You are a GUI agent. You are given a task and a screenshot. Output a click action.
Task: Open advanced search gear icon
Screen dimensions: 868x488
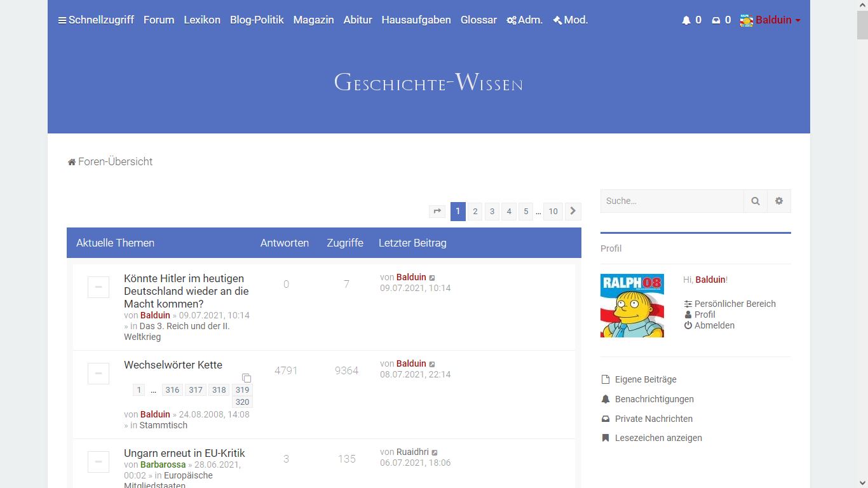(x=779, y=201)
